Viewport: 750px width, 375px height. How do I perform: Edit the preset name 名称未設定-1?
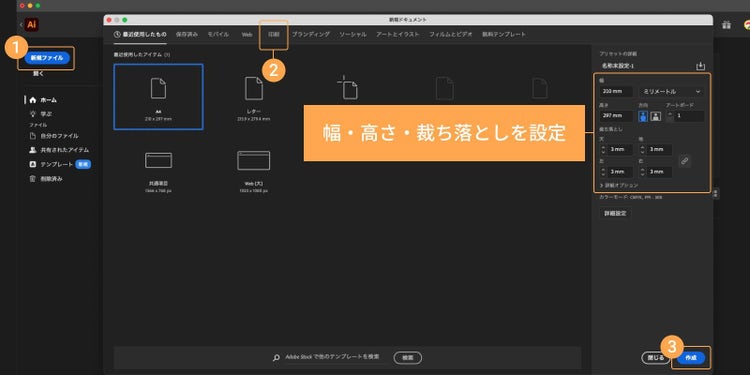pyautogui.click(x=618, y=66)
